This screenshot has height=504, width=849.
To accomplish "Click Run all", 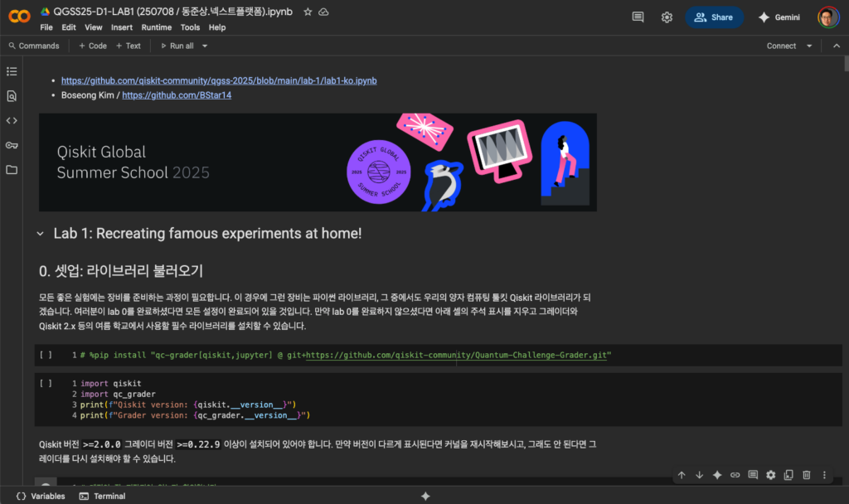I will [177, 46].
